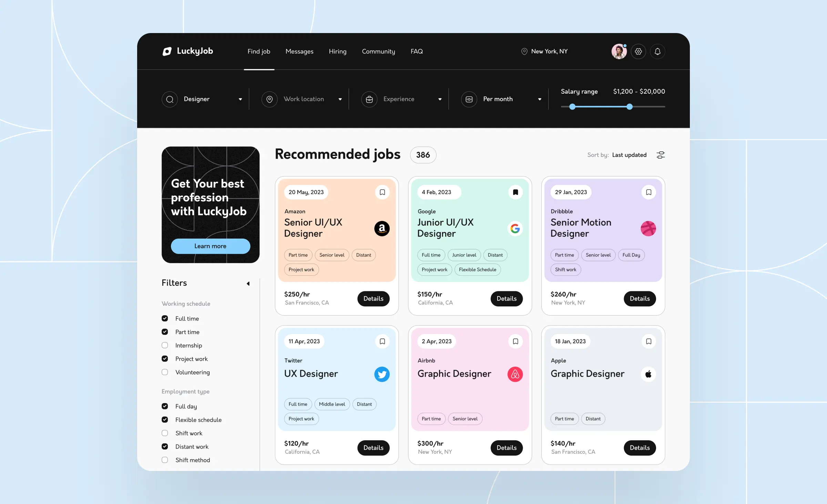The height and width of the screenshot is (504, 827).
Task: Open the Messages tab
Action: pos(299,51)
